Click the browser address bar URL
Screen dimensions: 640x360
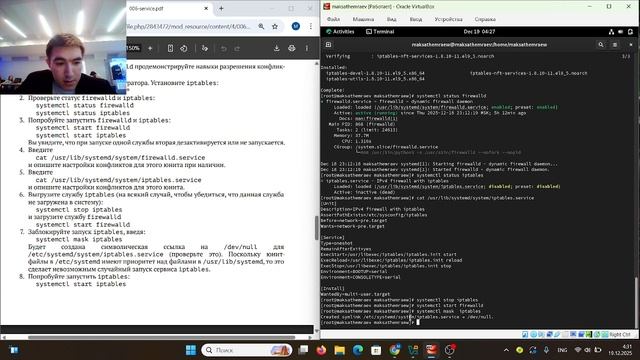pyautogui.click(x=189, y=26)
